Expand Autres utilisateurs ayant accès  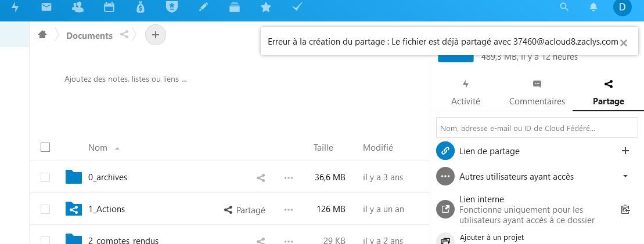(x=625, y=176)
